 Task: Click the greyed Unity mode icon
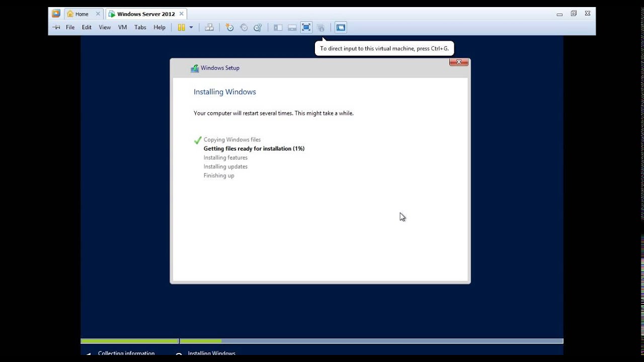pos(320,27)
